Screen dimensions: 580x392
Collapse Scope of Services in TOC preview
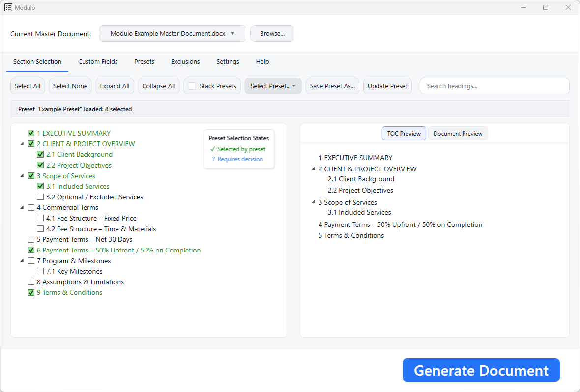pyautogui.click(x=314, y=202)
